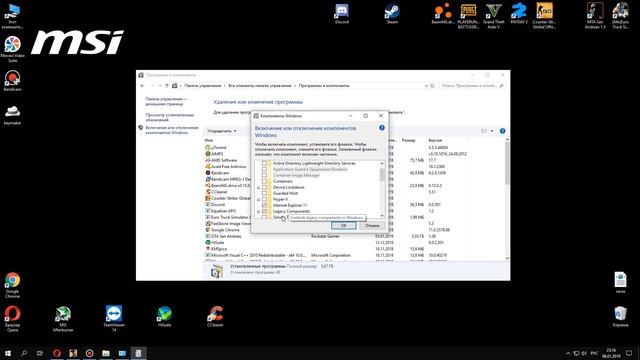Launch the Euro Truck Simulator desktop icon
The height and width of the screenshot is (360, 640).
pos(620,16)
